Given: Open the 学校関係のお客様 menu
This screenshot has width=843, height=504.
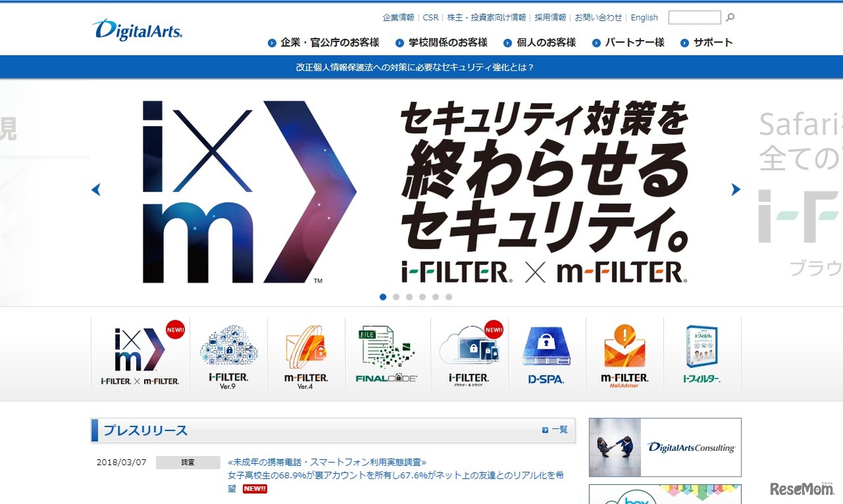Looking at the screenshot, I should tap(442, 43).
